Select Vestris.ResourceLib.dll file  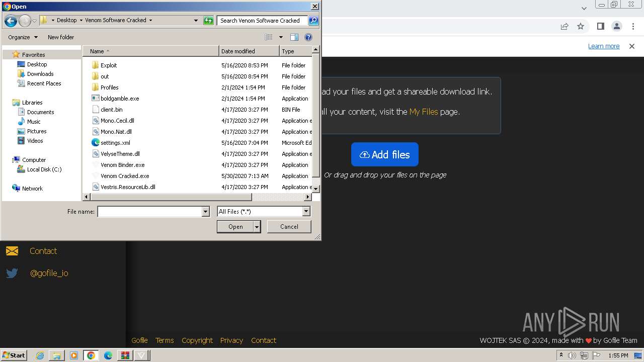coord(127,187)
